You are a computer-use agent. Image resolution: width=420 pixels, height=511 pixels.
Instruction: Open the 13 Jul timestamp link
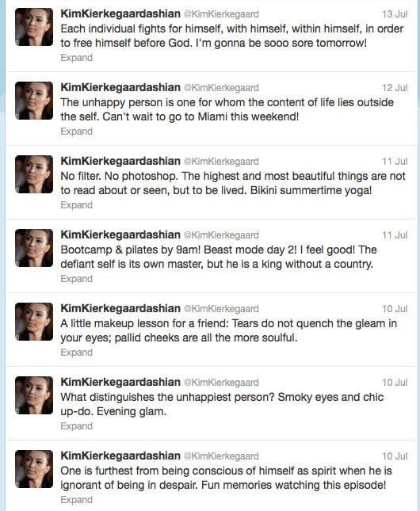395,14
